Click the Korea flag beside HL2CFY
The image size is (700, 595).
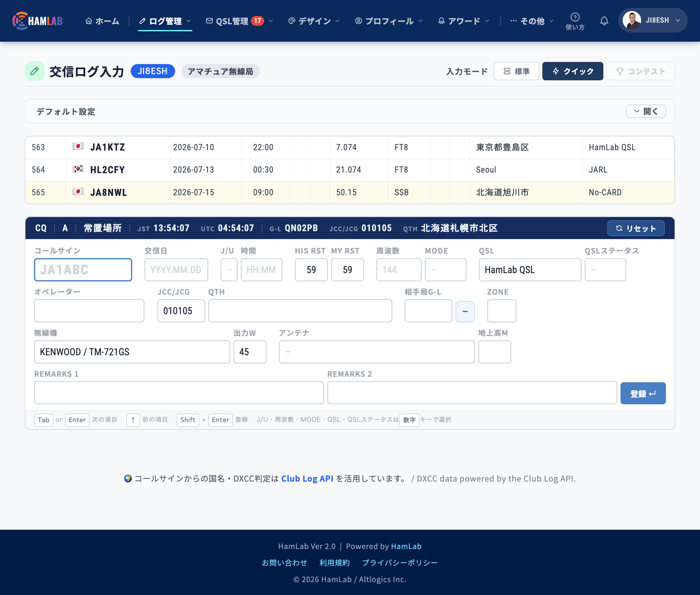[x=78, y=169]
